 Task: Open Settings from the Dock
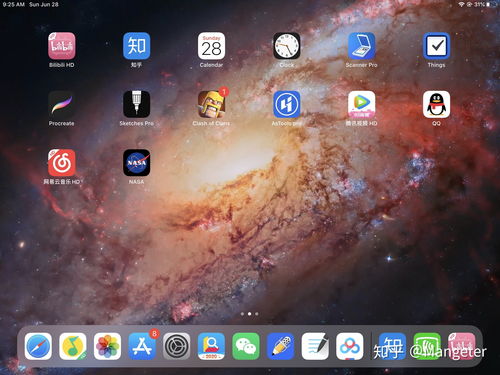177,346
